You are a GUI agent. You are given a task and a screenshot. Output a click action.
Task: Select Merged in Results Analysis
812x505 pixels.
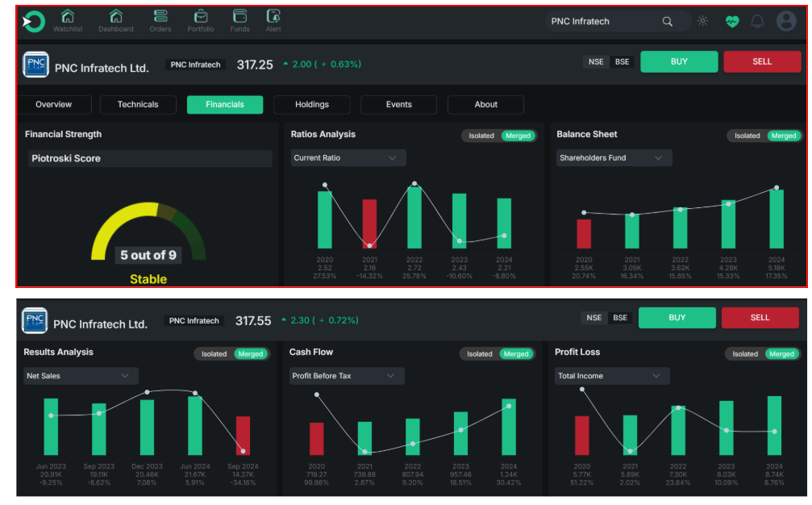[251, 354]
